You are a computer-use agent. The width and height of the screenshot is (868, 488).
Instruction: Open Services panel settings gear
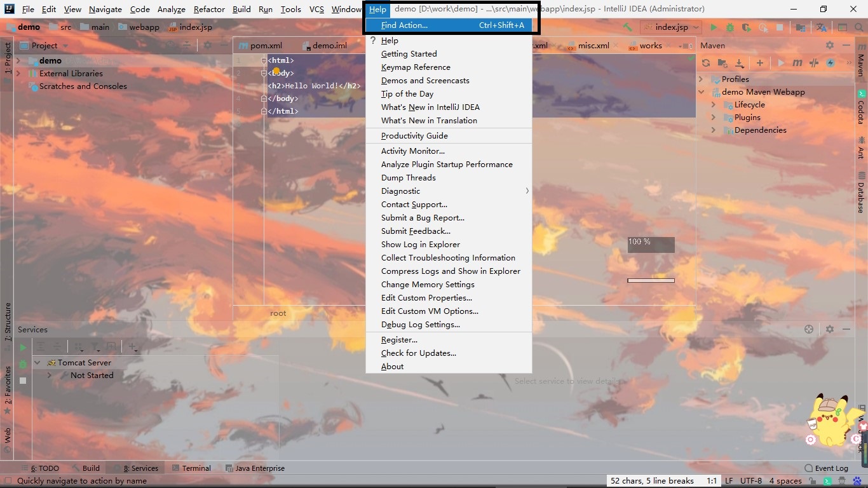830,329
